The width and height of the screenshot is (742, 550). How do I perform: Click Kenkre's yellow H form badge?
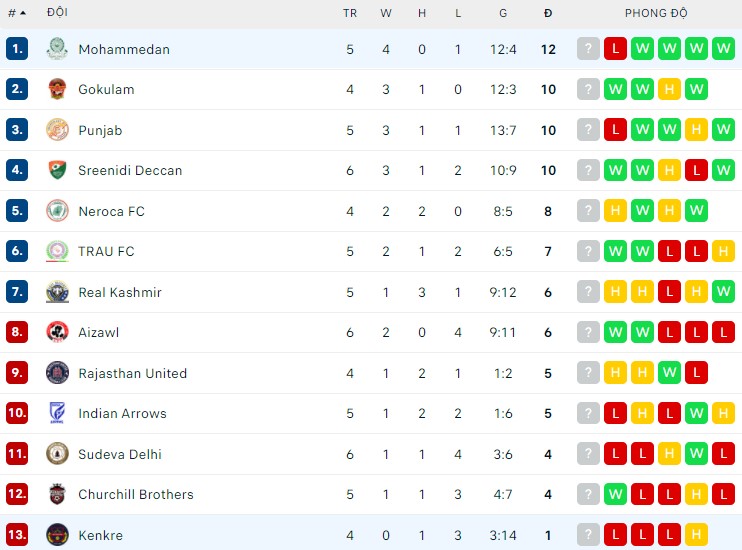[x=696, y=535]
